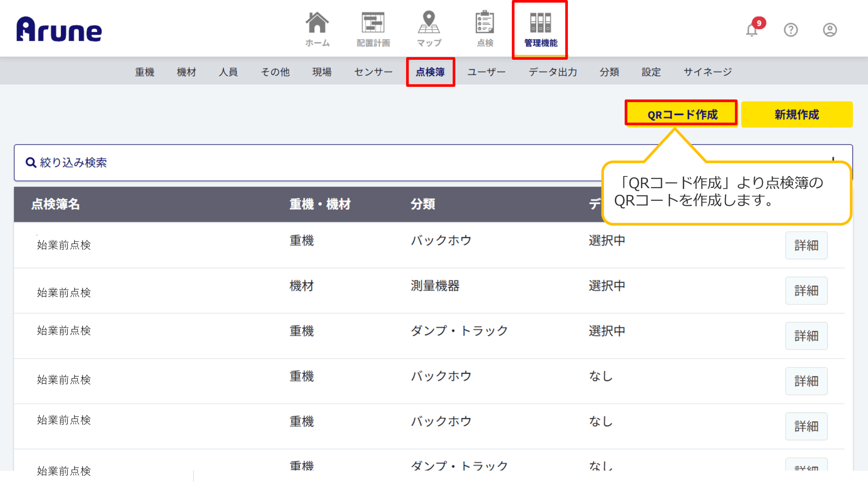Click the help question mark icon
This screenshot has height=485, width=868.
coord(791,30)
